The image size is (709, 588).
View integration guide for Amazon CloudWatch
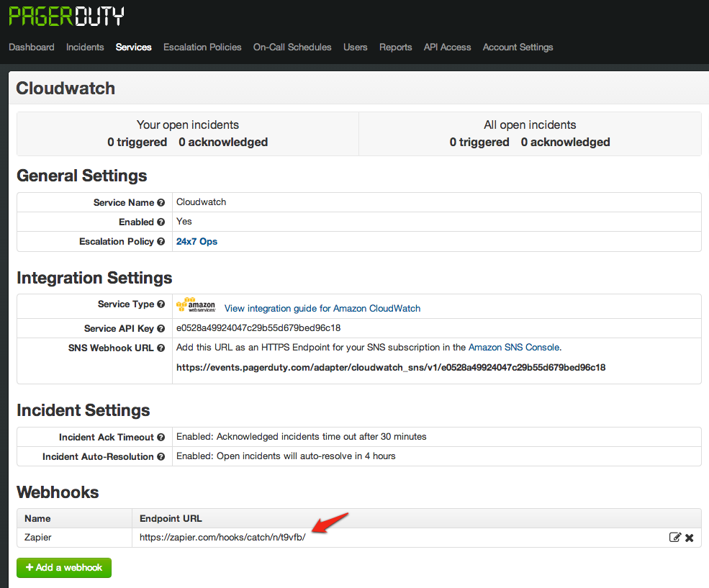322,308
